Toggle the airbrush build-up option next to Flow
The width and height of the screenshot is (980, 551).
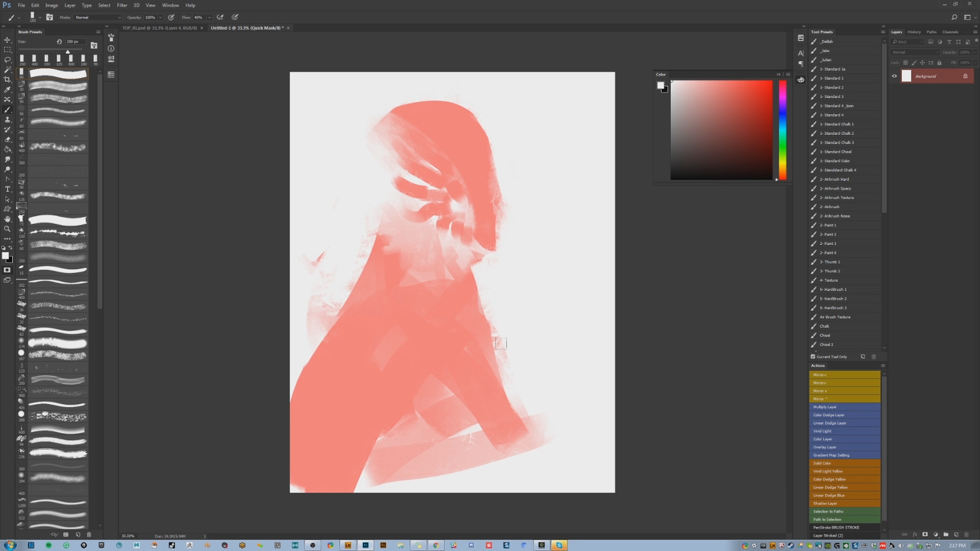(220, 17)
